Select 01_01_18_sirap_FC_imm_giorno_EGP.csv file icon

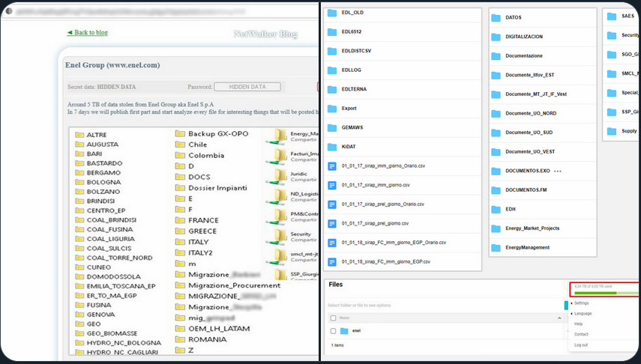[332, 262]
